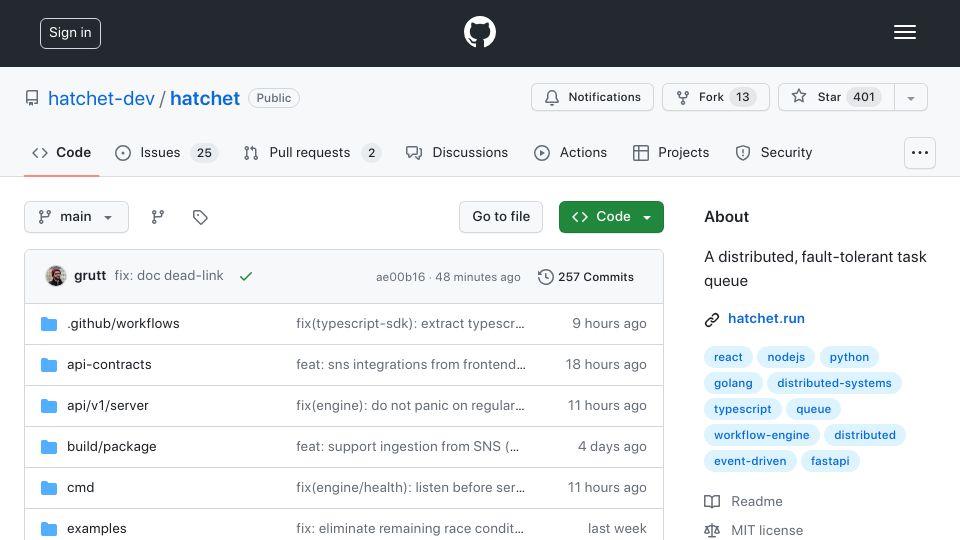Image resolution: width=960 pixels, height=540 pixels.
Task: Open the Projects tab
Action: pyautogui.click(x=671, y=152)
